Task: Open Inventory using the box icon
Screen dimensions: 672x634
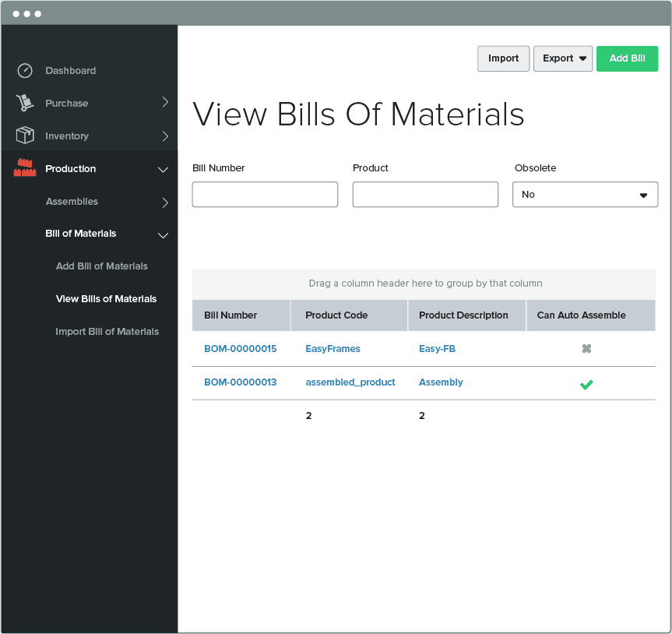Action: tap(24, 135)
